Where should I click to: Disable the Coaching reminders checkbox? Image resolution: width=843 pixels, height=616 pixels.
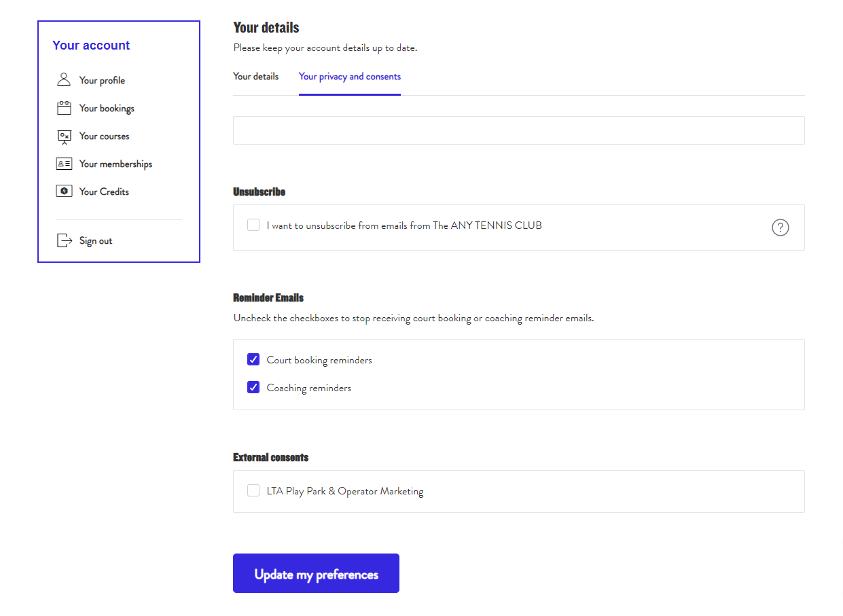pyautogui.click(x=253, y=387)
